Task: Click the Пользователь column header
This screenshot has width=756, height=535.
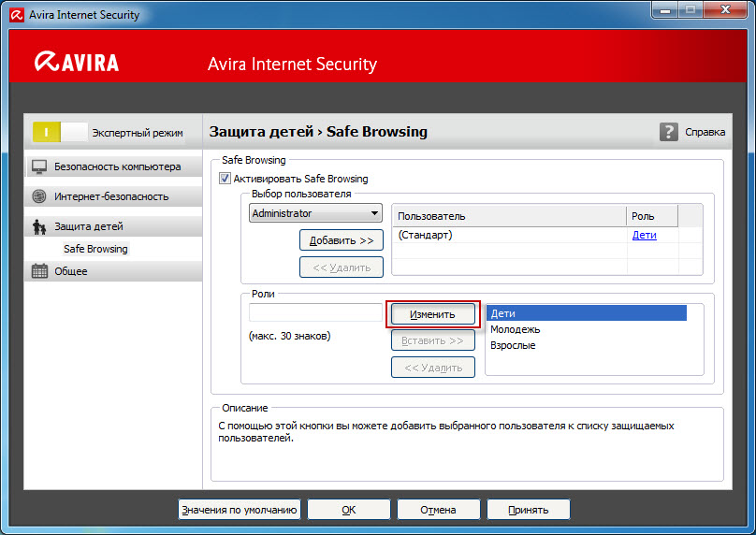Action: click(x=510, y=216)
